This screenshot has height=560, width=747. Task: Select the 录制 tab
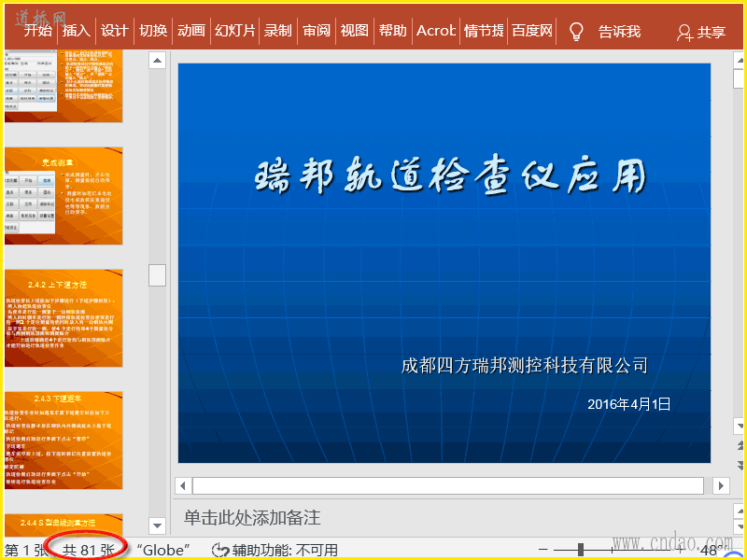pyautogui.click(x=277, y=31)
